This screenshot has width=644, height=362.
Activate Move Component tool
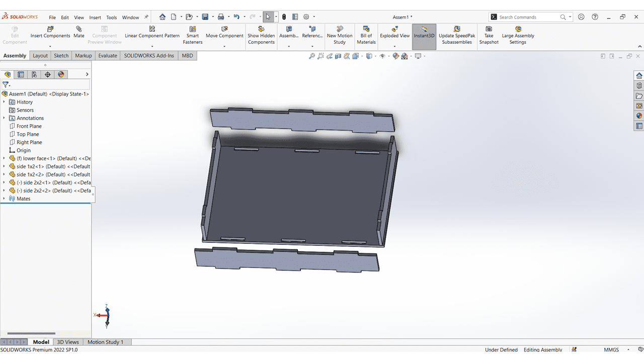[224, 33]
